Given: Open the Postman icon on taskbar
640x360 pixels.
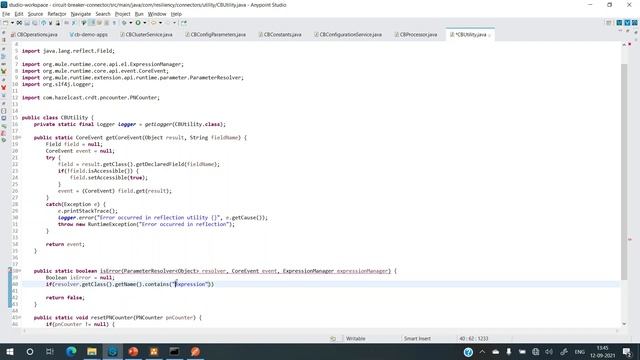Looking at the screenshot, I should coord(195,351).
